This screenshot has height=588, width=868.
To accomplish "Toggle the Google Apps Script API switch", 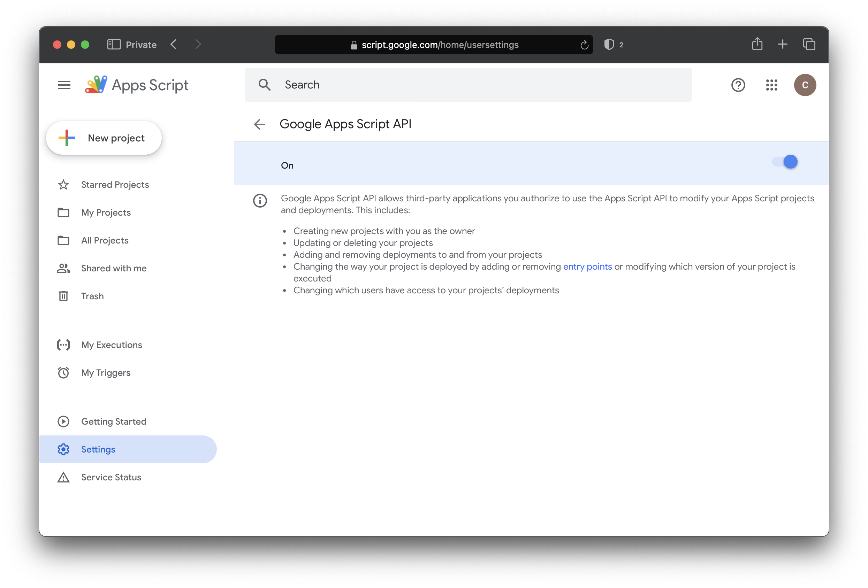I will [x=785, y=162].
